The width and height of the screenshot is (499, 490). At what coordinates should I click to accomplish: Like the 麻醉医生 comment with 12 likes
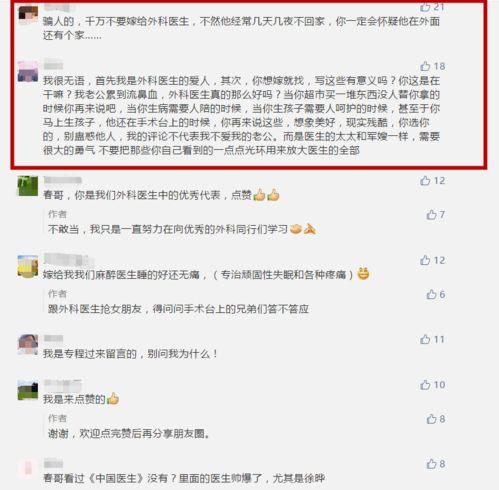[425, 260]
